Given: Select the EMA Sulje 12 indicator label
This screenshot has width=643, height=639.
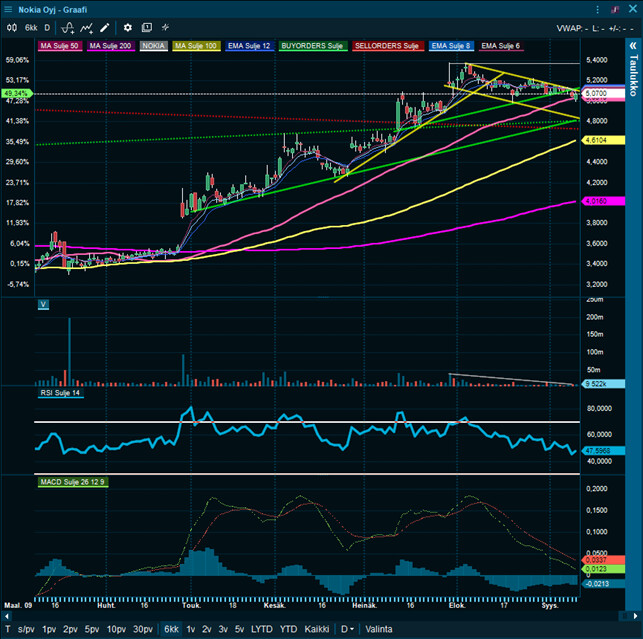Looking at the screenshot, I should coord(249,46).
